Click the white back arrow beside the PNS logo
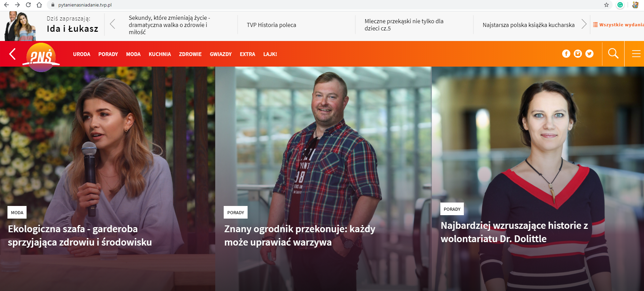Viewport: 644px width, 291px height. [x=12, y=54]
